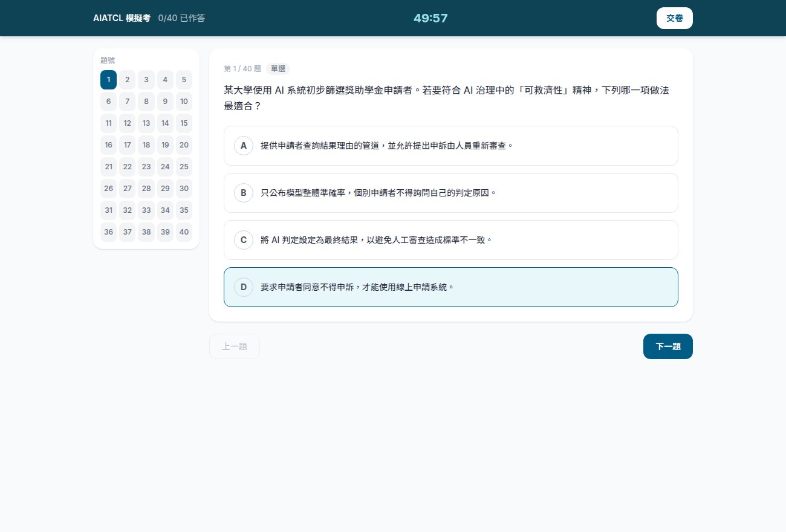Viewport: 786px width, 532px height.
Task: Jump to question number 12
Action: (x=128, y=123)
